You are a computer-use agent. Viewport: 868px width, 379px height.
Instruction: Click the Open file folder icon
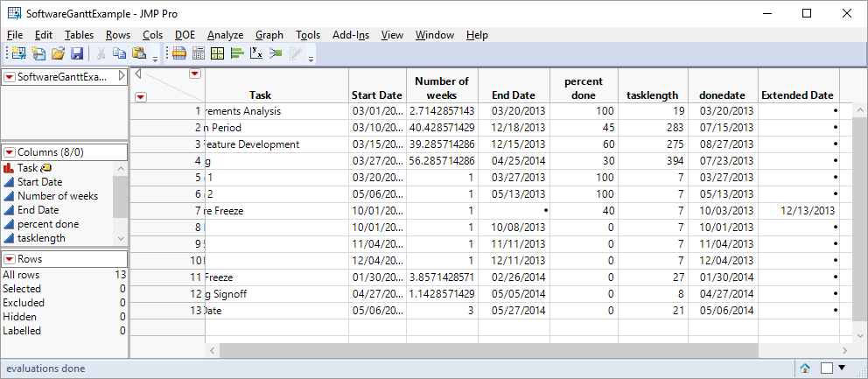click(x=58, y=53)
